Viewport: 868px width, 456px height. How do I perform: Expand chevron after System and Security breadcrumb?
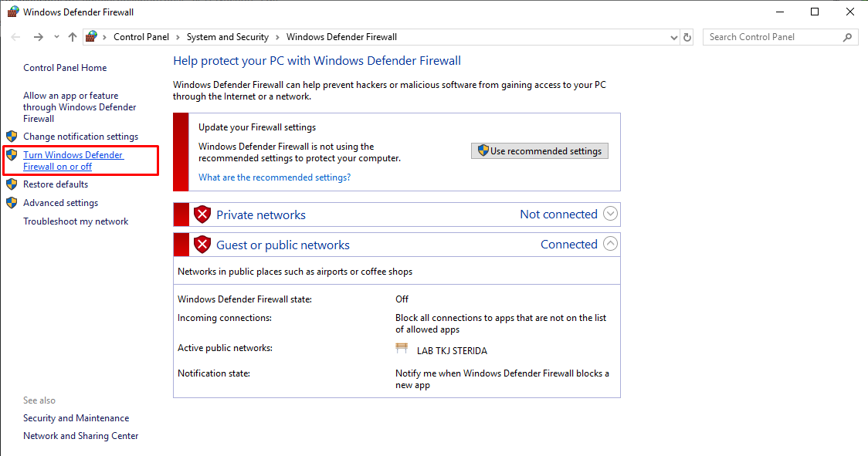pos(277,37)
